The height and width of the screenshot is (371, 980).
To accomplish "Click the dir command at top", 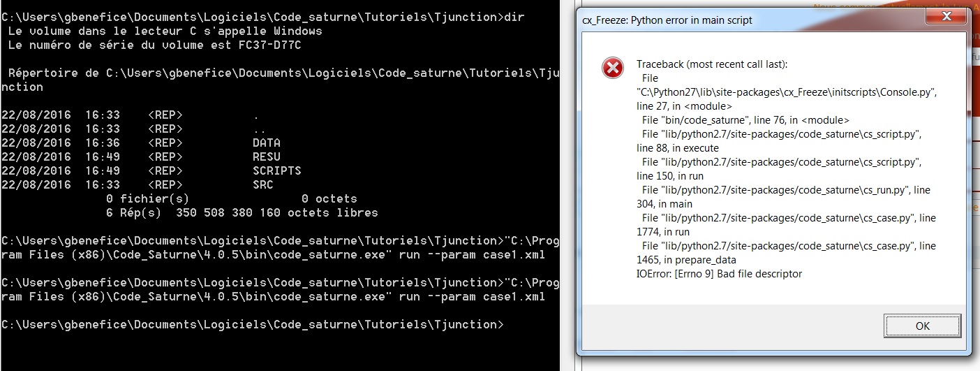I will 514,17.
